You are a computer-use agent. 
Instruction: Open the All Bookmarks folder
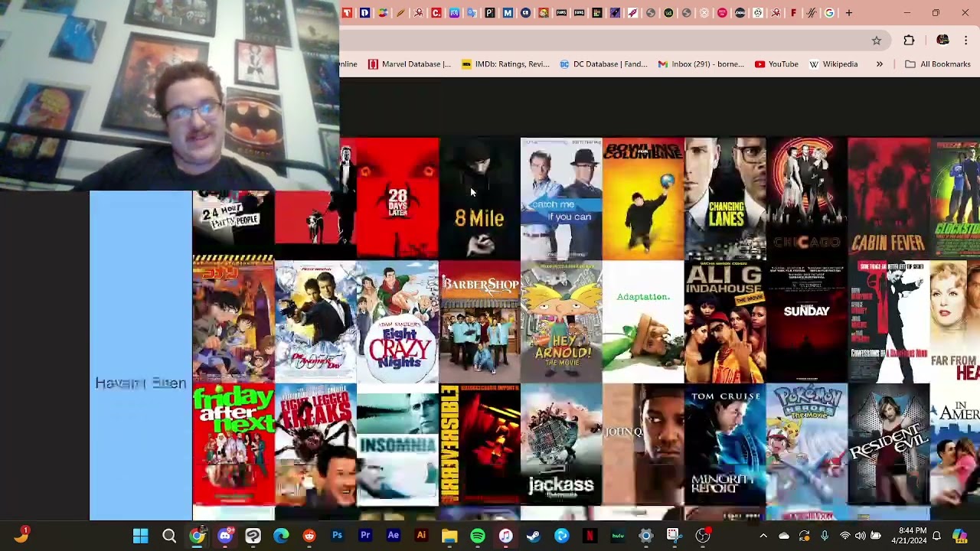pos(938,64)
